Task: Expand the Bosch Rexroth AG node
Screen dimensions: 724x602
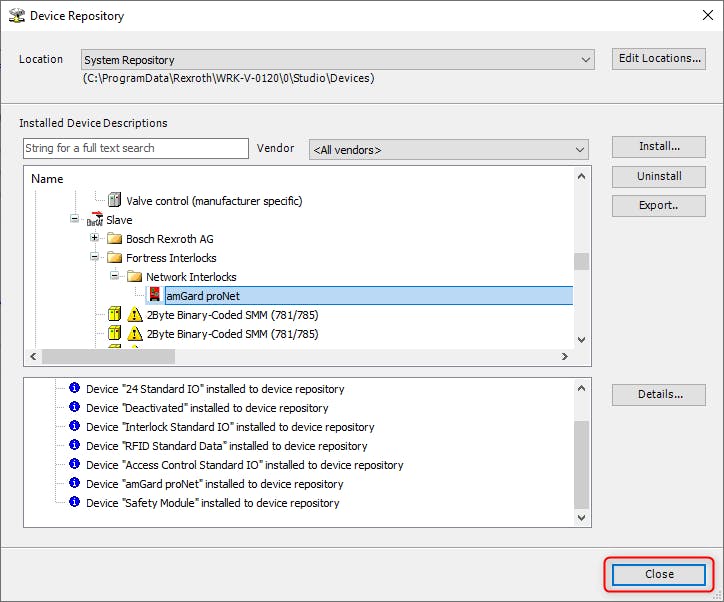Action: [x=95, y=238]
